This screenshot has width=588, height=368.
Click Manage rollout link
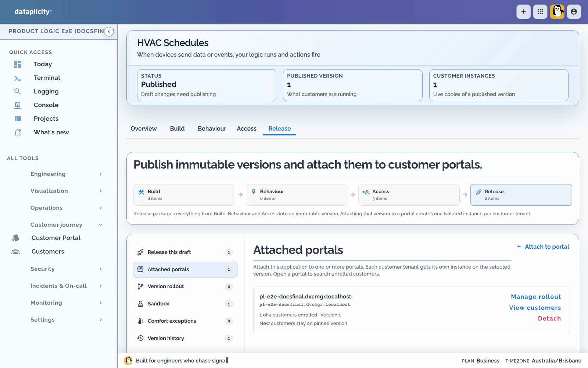(x=536, y=297)
